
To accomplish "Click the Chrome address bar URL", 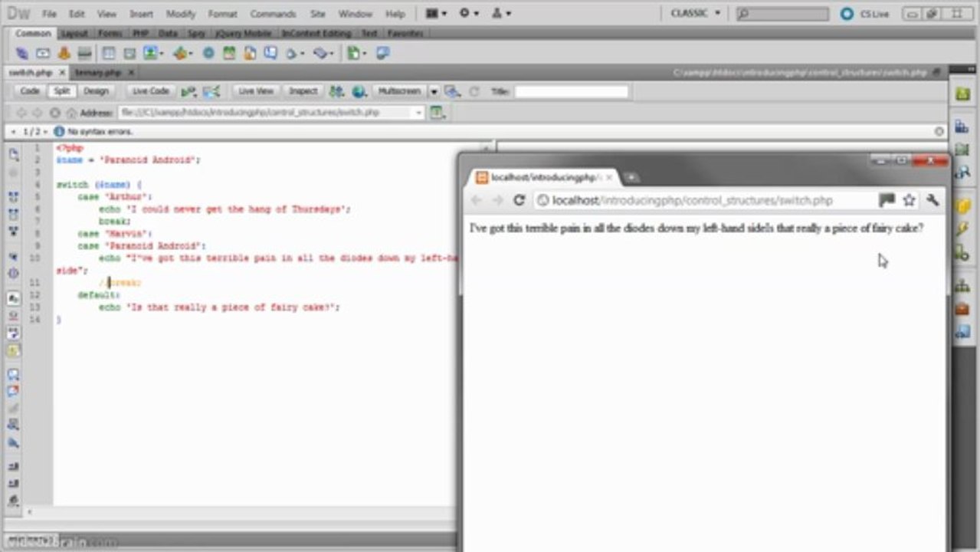I will [x=692, y=201].
